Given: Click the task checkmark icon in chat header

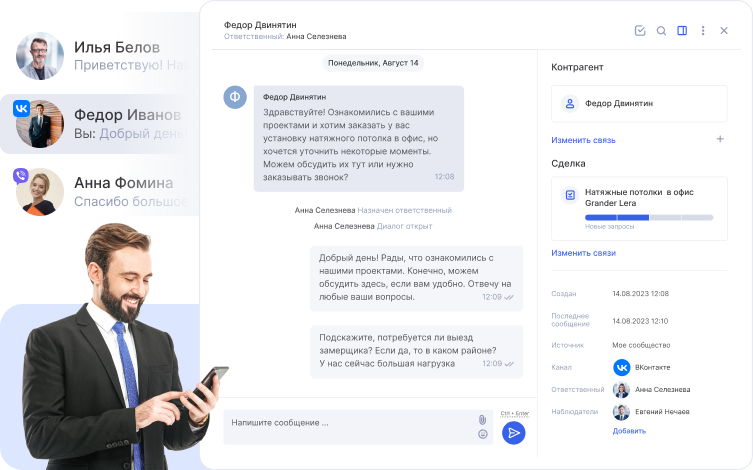Looking at the screenshot, I should (640, 31).
